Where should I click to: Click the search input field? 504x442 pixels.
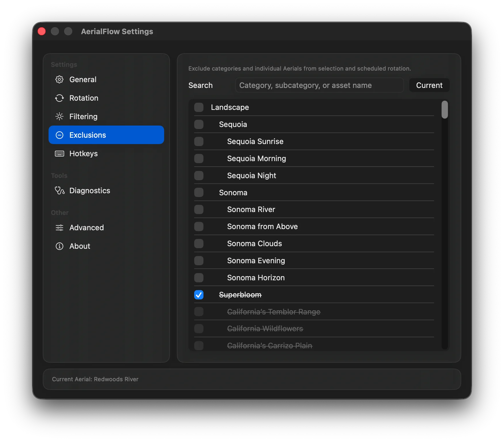tap(319, 85)
